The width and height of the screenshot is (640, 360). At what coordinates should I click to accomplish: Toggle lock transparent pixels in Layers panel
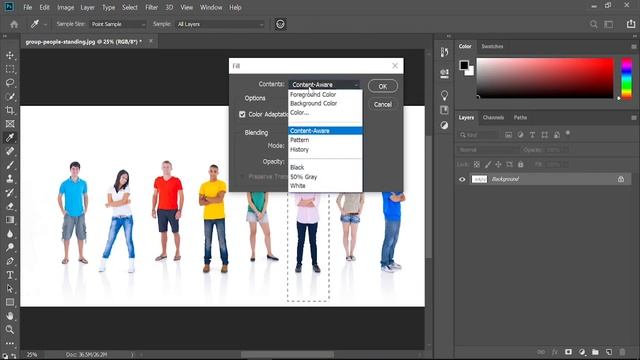pyautogui.click(x=477, y=164)
